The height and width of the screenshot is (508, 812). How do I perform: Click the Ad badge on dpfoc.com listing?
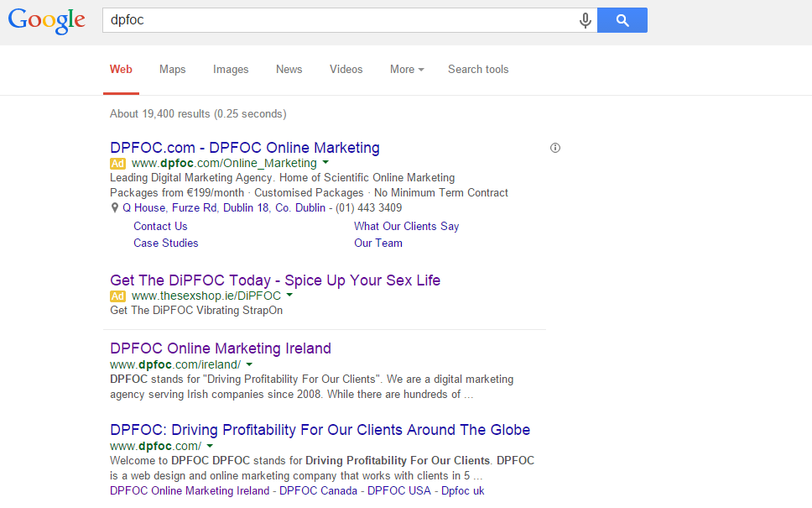(117, 163)
